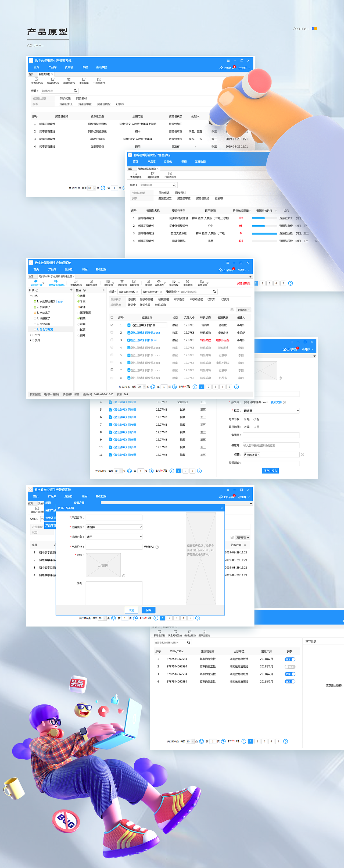Click 格式检校 toolbar icon
Screen dimensions: 344x868
[x=174, y=281]
